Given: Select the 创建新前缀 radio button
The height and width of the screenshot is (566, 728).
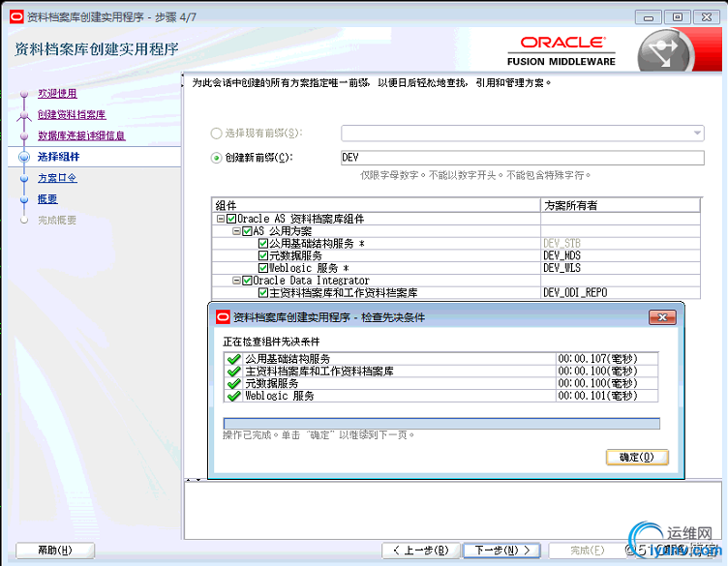Looking at the screenshot, I should pos(216,159).
